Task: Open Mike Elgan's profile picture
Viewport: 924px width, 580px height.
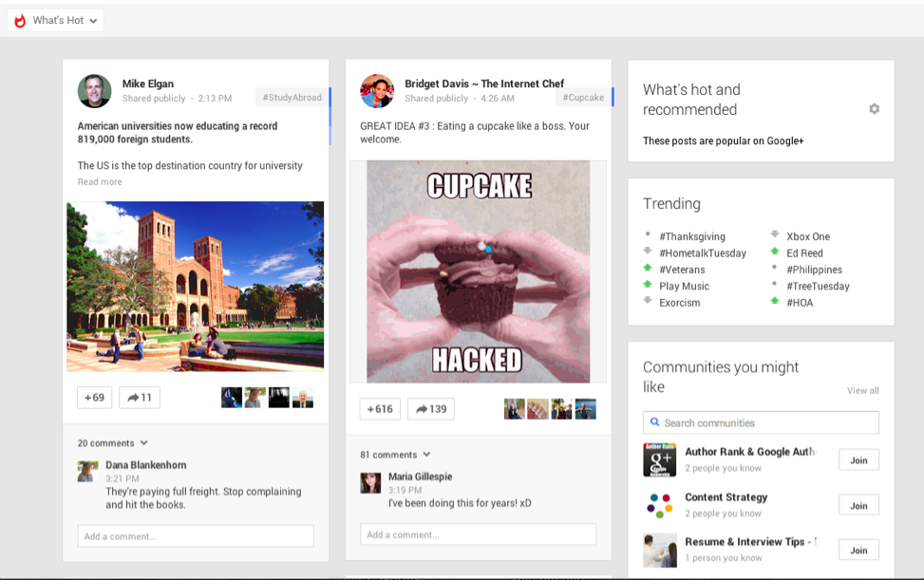Action: 94,91
